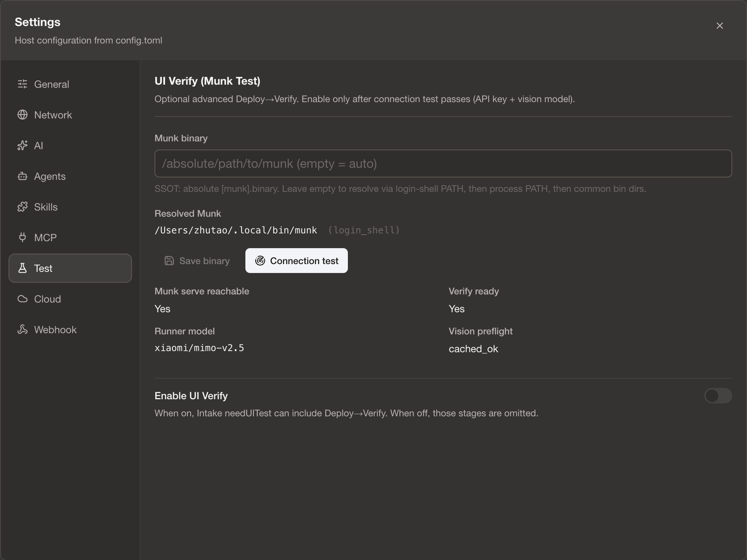747x560 pixels.
Task: Click Host configuration from config.toml subtitle
Action: pyautogui.click(x=89, y=40)
